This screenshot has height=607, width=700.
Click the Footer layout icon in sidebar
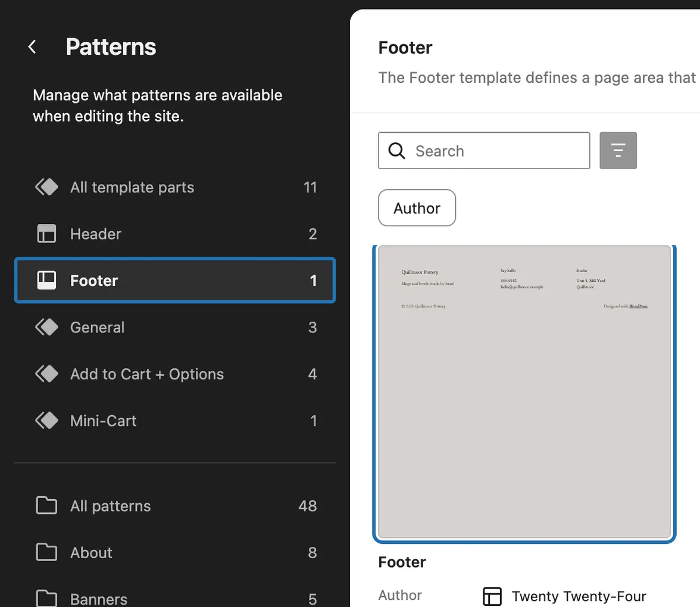[x=46, y=280]
